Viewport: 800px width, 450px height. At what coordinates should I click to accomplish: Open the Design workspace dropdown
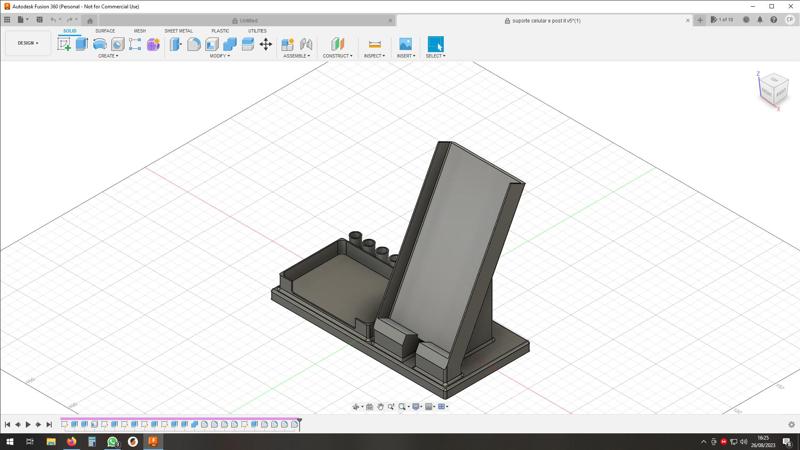[x=27, y=43]
